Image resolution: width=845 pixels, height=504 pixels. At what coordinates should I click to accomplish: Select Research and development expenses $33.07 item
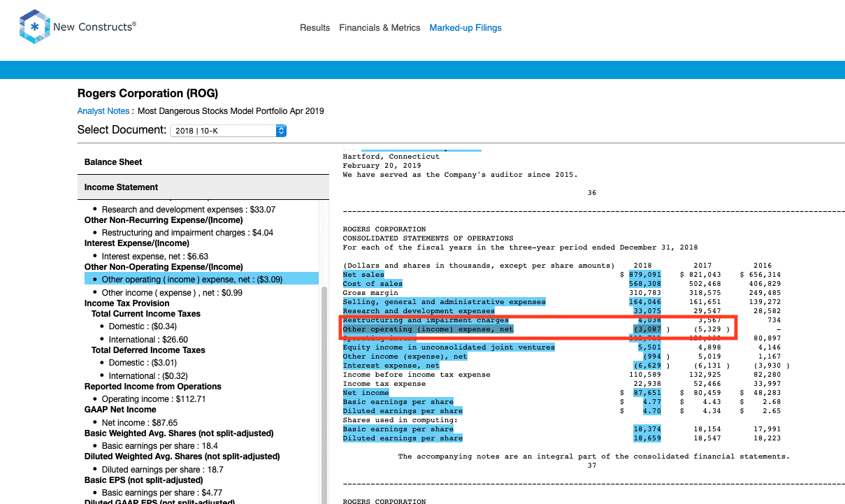point(188,210)
